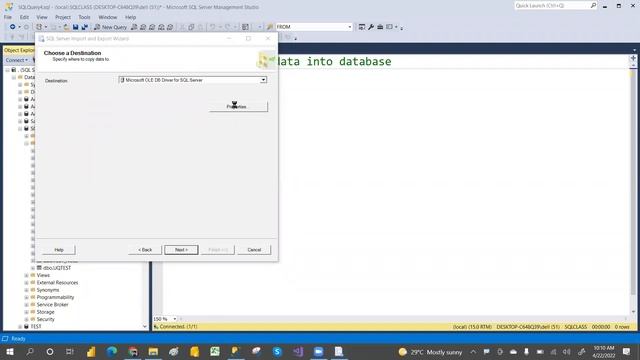Open the Tools menu

[x=84, y=17]
